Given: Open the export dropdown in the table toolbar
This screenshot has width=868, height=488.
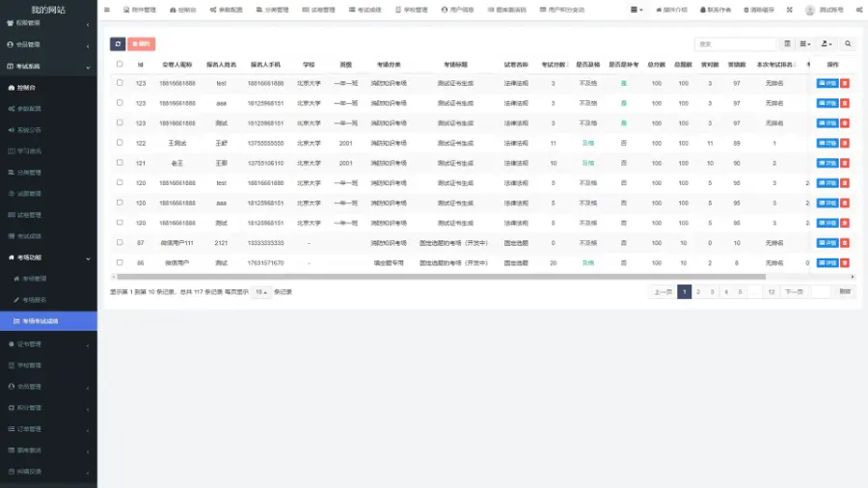Looking at the screenshot, I should click(827, 44).
